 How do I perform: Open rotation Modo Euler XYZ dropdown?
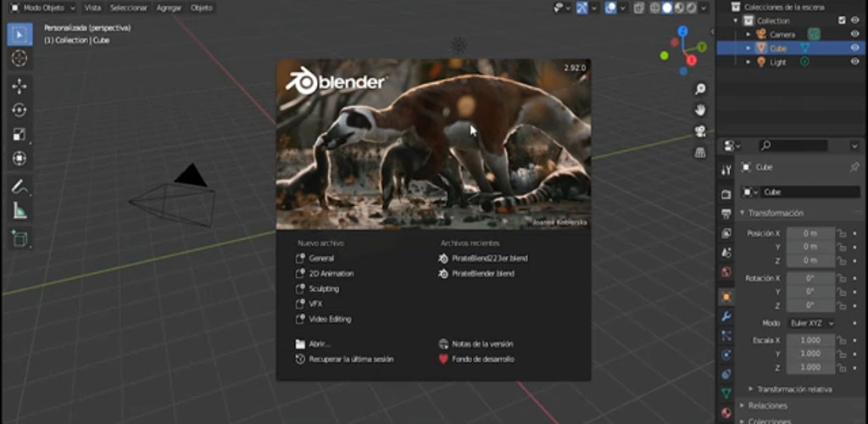[810, 323]
